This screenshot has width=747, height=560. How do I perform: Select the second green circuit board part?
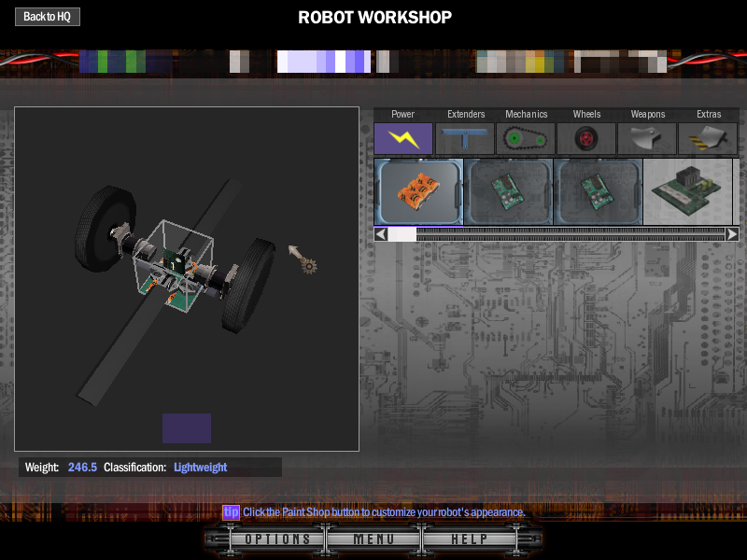click(508, 191)
